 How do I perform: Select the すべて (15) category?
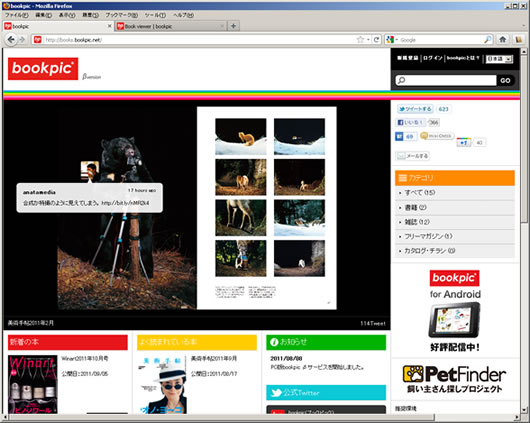pos(455,193)
